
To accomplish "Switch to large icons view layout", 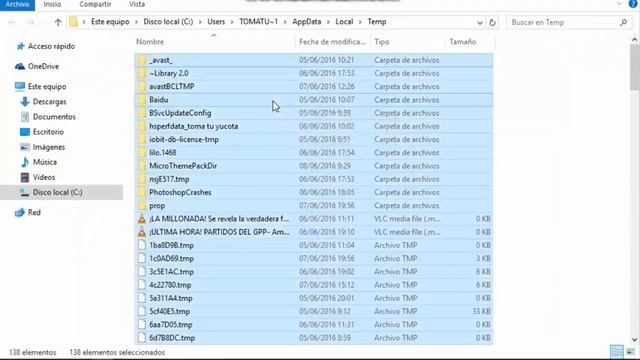I will [631, 351].
